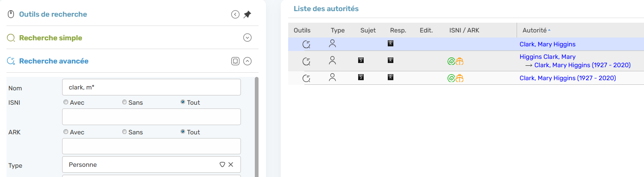Click green ISNI icon in Higgins Clark row

[451, 61]
